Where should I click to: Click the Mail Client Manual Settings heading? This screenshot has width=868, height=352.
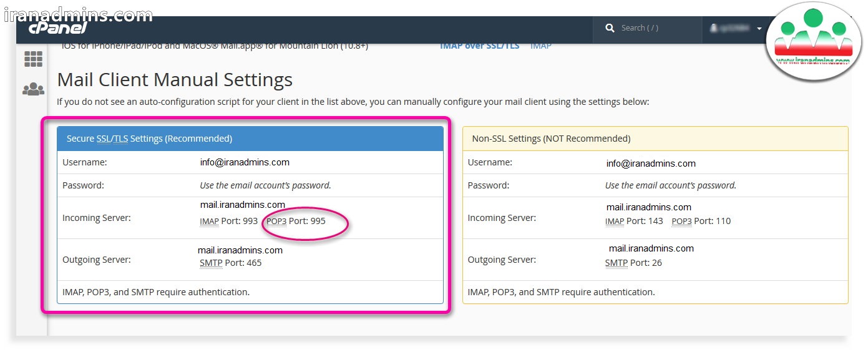pyautogui.click(x=175, y=80)
